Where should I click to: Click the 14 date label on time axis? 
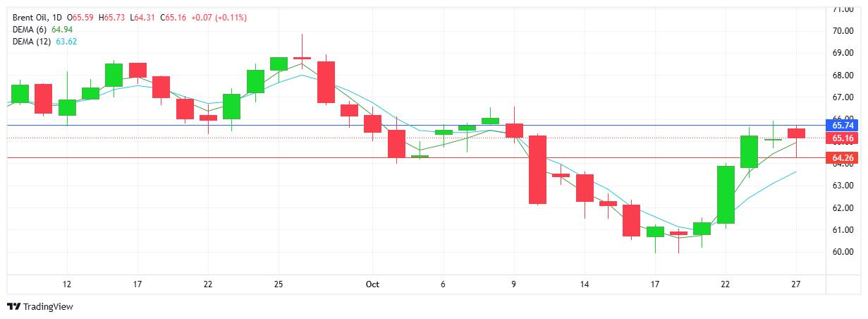click(585, 284)
